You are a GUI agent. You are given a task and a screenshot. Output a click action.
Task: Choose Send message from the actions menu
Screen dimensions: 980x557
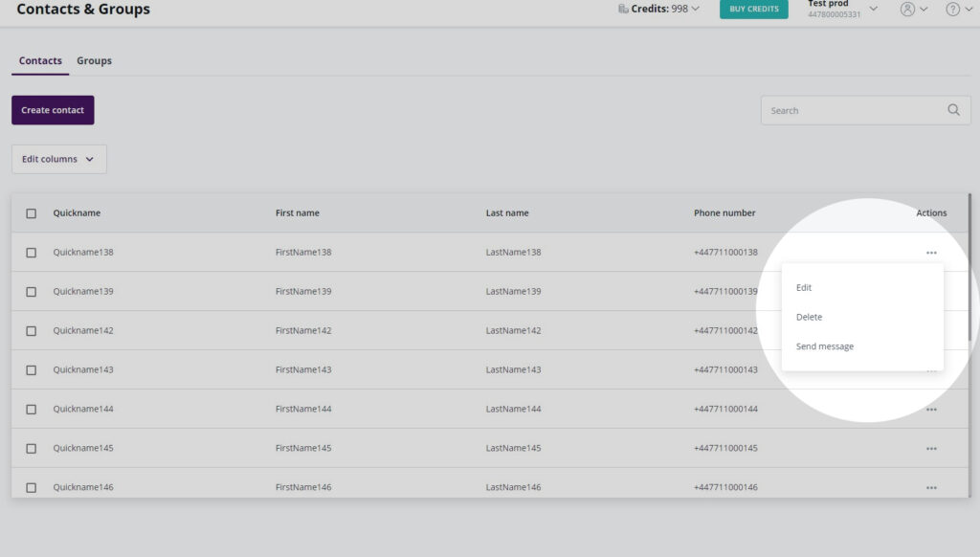click(824, 345)
